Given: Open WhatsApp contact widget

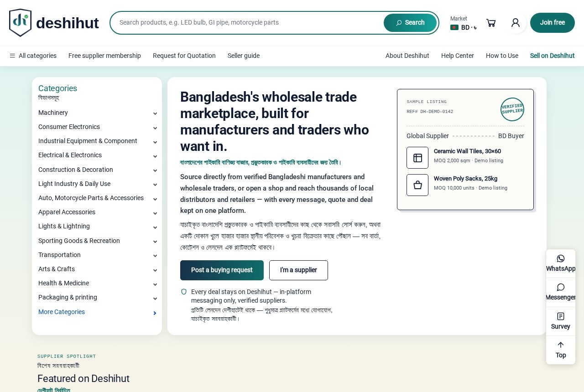Looking at the screenshot, I should pyautogui.click(x=561, y=263).
